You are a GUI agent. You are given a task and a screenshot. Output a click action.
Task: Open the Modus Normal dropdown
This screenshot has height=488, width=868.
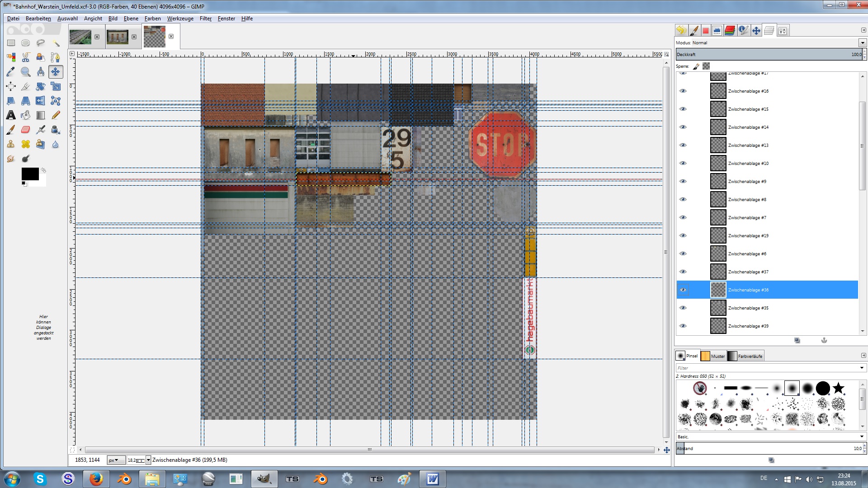coord(862,43)
